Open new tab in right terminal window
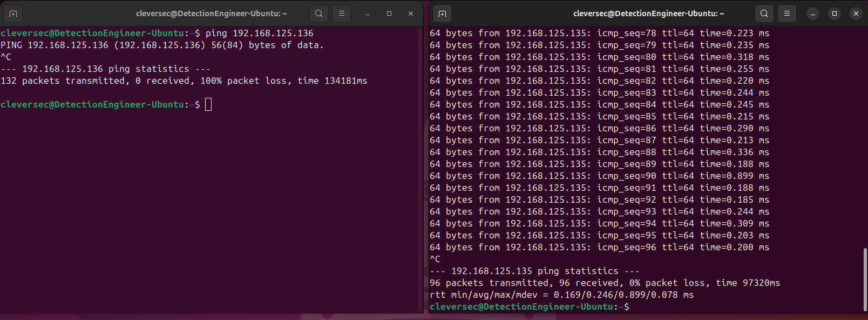 tap(442, 14)
